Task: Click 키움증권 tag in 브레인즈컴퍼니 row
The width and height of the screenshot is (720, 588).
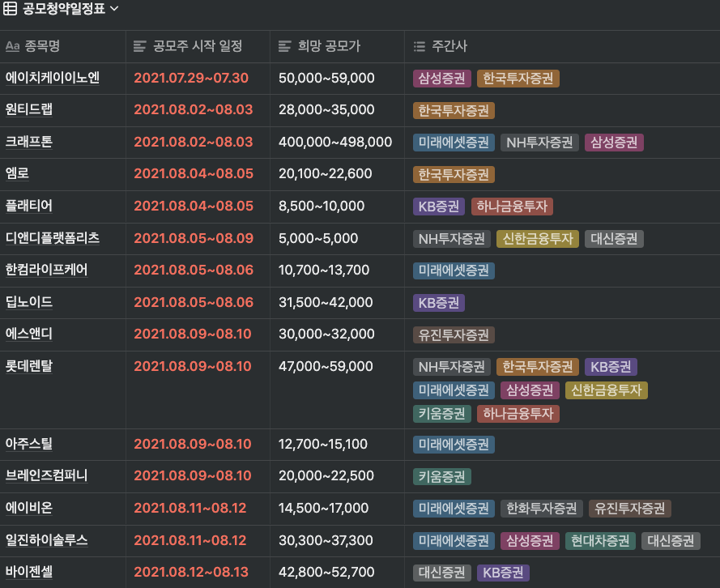Action: coord(441,476)
